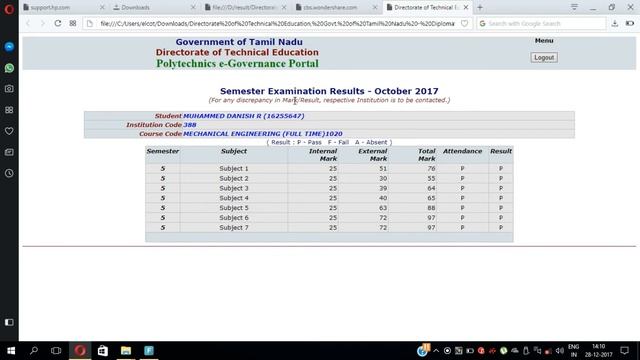Click the Subject 6 row label
The height and width of the screenshot is (360, 640).
click(x=233, y=218)
